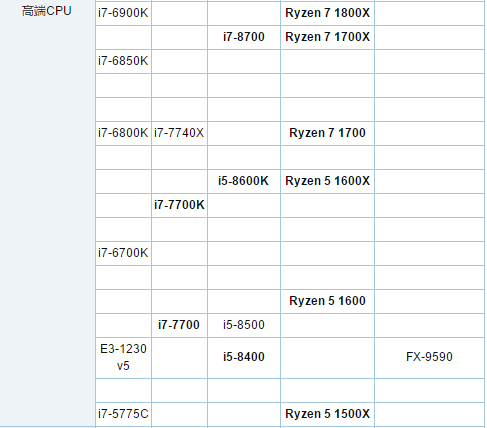The image size is (487, 428).
Task: Click the i7-8700 cell
Action: click(x=244, y=37)
